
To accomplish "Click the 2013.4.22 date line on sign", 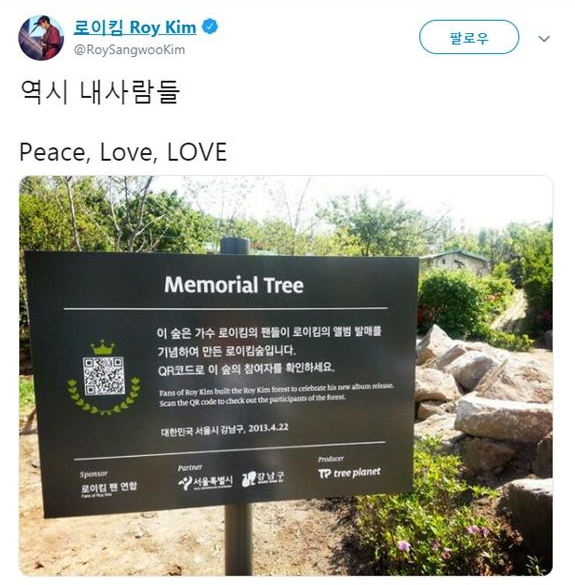I will click(x=225, y=429).
